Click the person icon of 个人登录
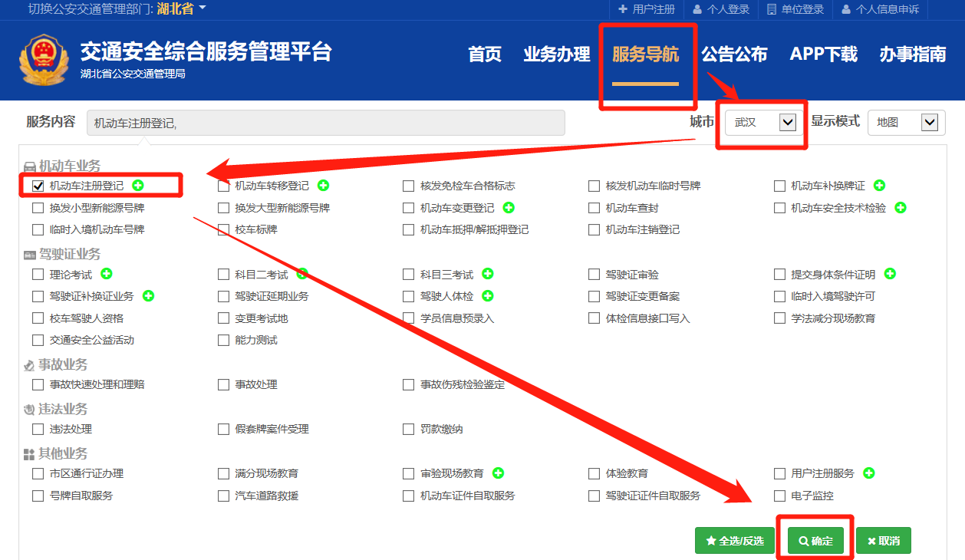Image resolution: width=965 pixels, height=560 pixels. [697, 9]
